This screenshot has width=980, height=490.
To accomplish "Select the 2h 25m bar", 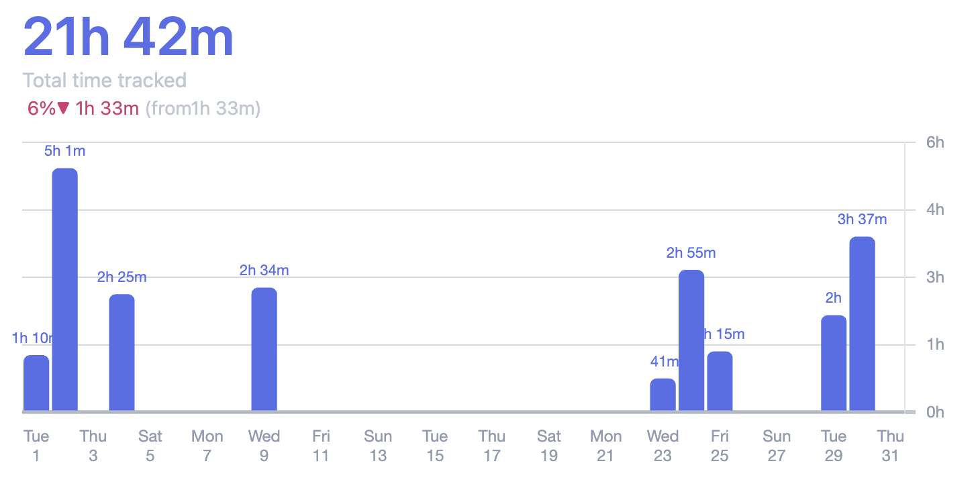I will (121, 352).
